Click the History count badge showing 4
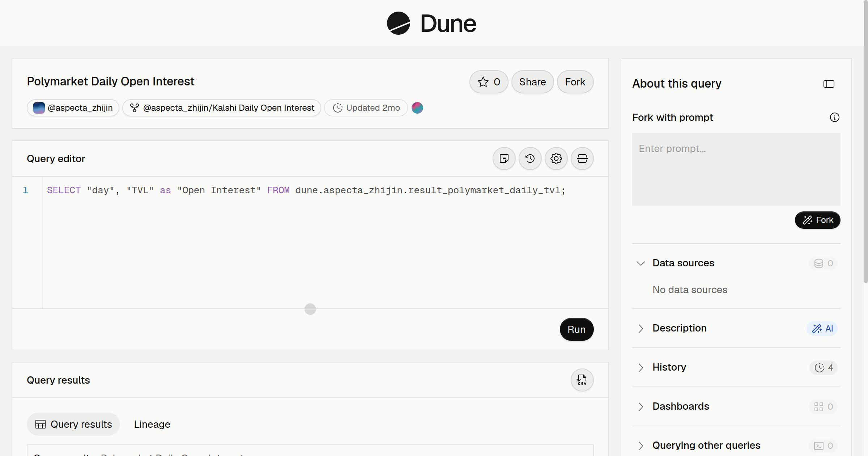This screenshot has width=868, height=456. pyautogui.click(x=823, y=368)
